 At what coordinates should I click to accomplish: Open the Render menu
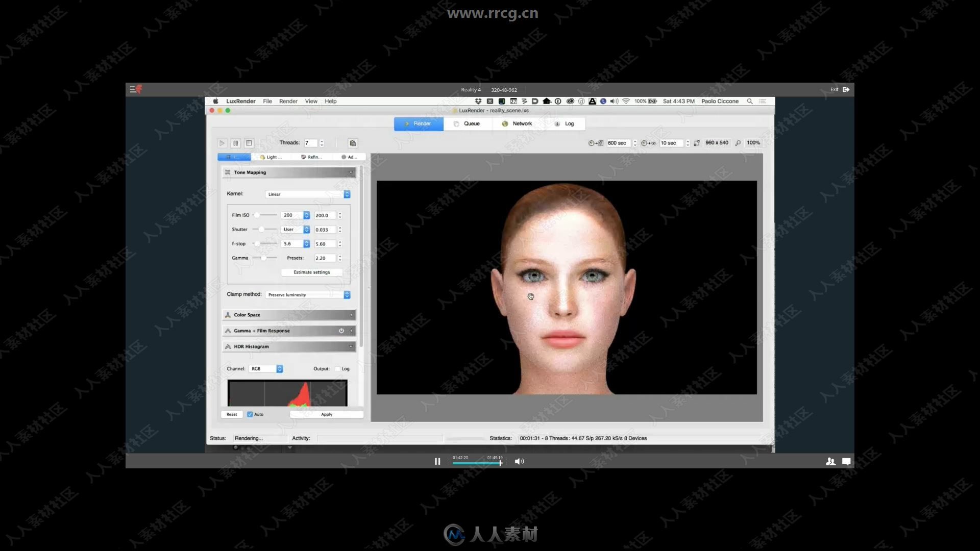[x=288, y=101]
